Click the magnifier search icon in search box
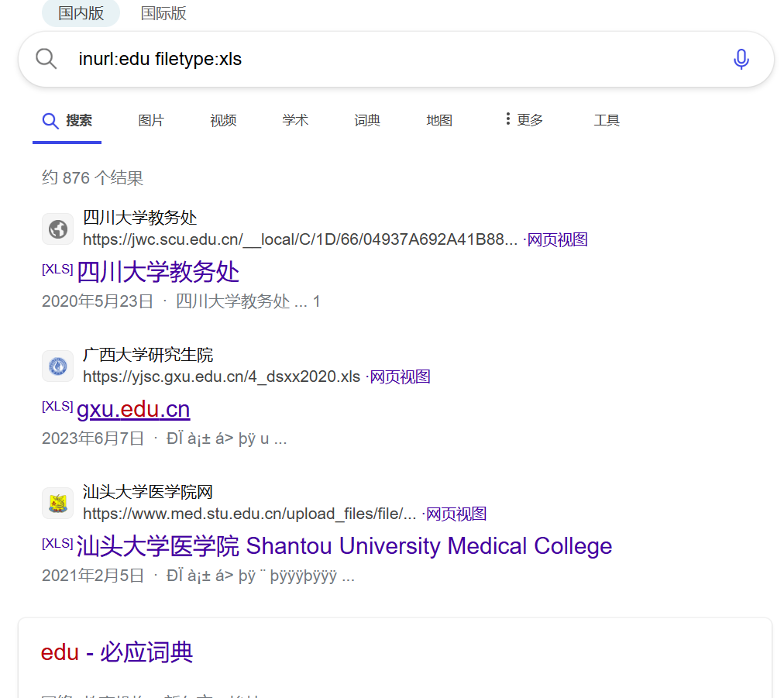Image resolution: width=784 pixels, height=698 pixels. tap(46, 59)
